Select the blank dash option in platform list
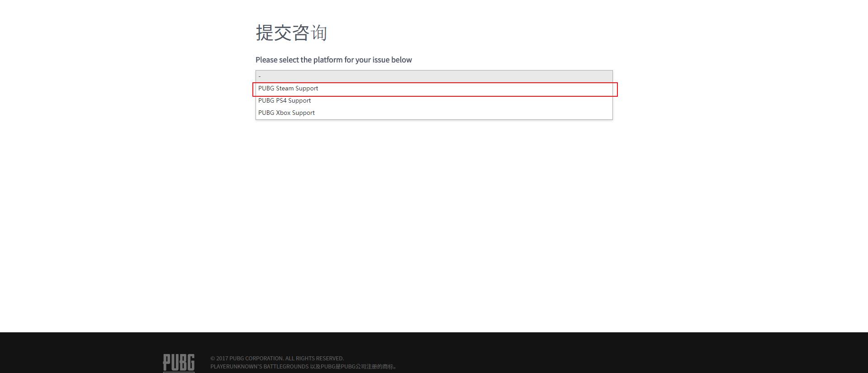Viewport: 868px width, 373px height. pyautogui.click(x=434, y=76)
